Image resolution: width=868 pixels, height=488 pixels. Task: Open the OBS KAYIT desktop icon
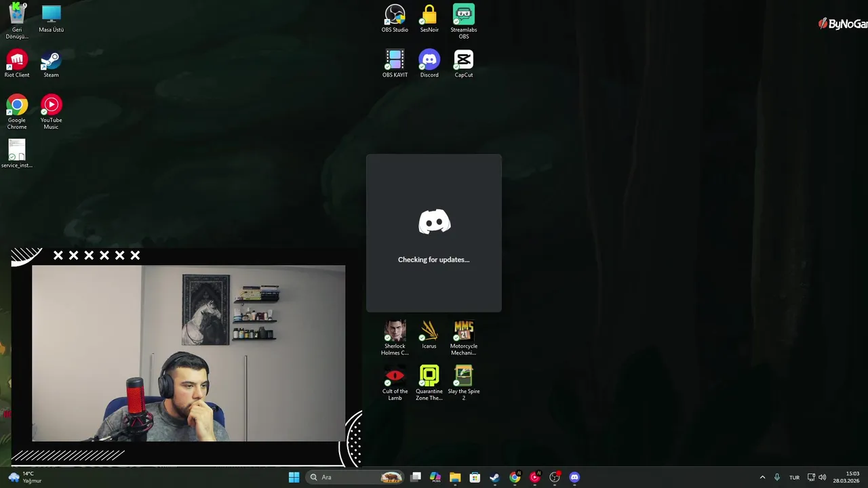395,64
